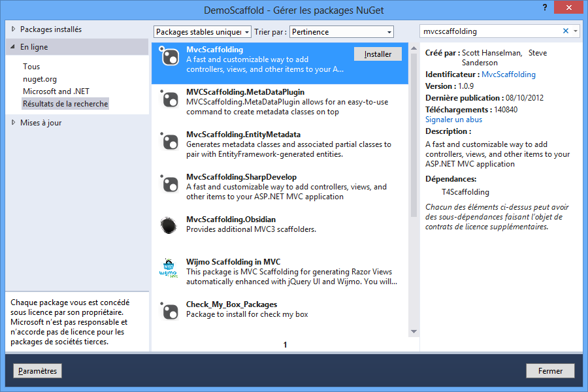
Task: Click the mvcscaffolding search input field
Action: (490, 31)
